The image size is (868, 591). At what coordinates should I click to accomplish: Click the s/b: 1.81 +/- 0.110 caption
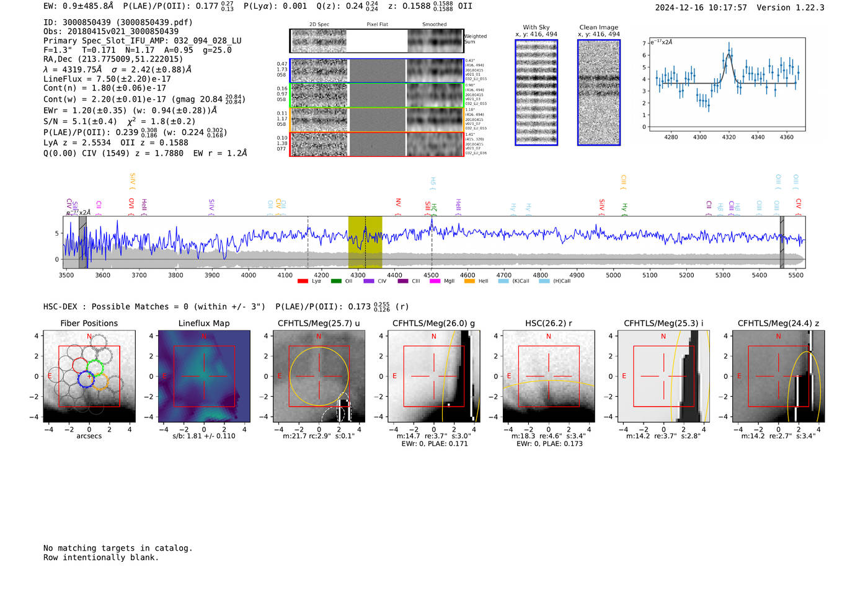(204, 436)
